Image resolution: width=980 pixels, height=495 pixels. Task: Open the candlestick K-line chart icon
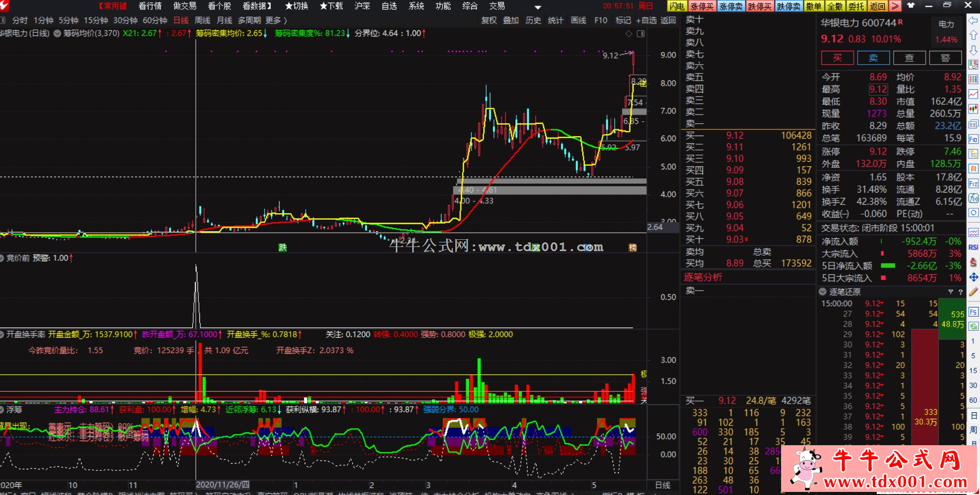coord(973,109)
